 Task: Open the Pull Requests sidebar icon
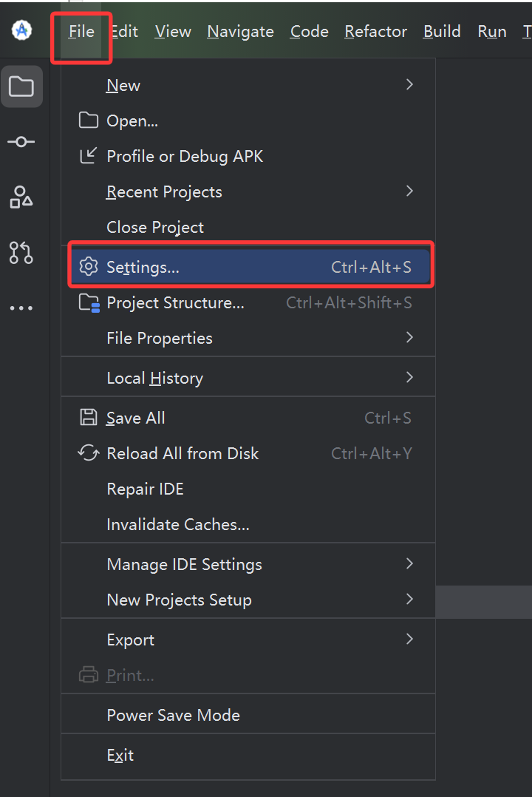tap(21, 252)
